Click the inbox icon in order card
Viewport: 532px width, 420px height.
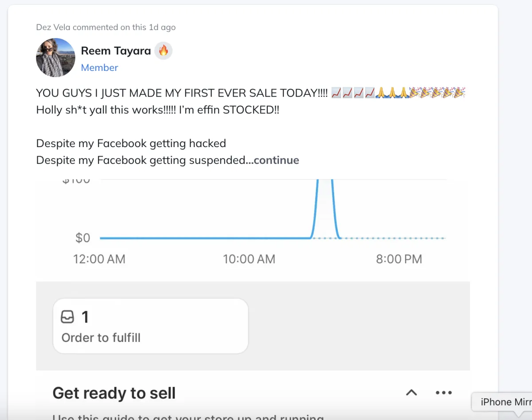[67, 317]
